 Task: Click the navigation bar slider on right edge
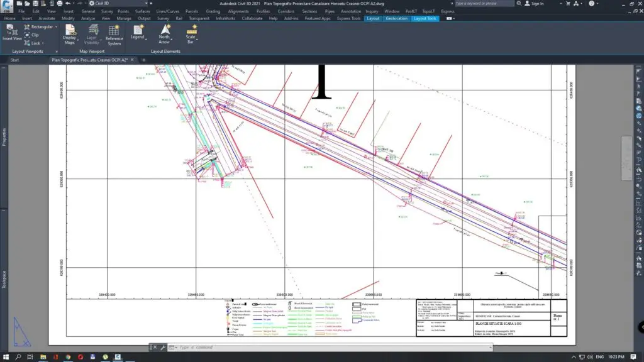626,158
